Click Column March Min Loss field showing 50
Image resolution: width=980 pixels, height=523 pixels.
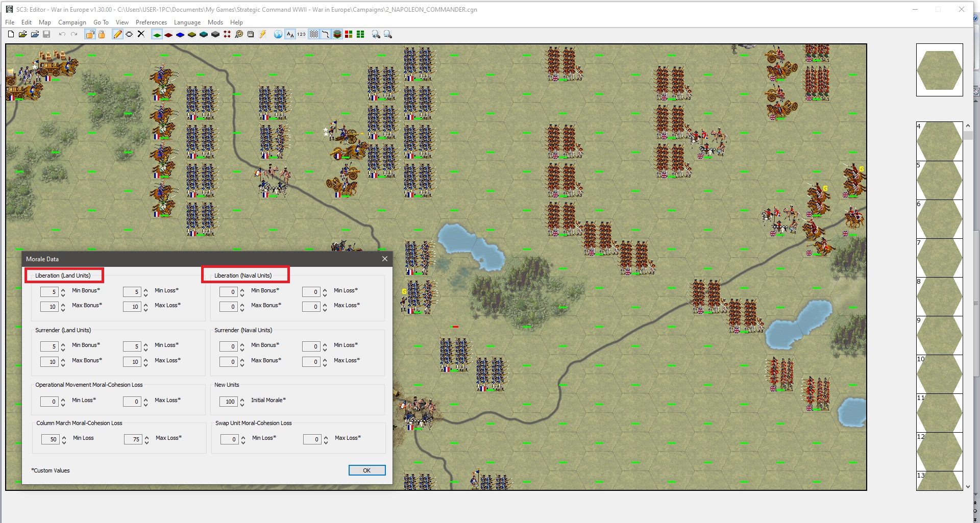click(x=50, y=439)
